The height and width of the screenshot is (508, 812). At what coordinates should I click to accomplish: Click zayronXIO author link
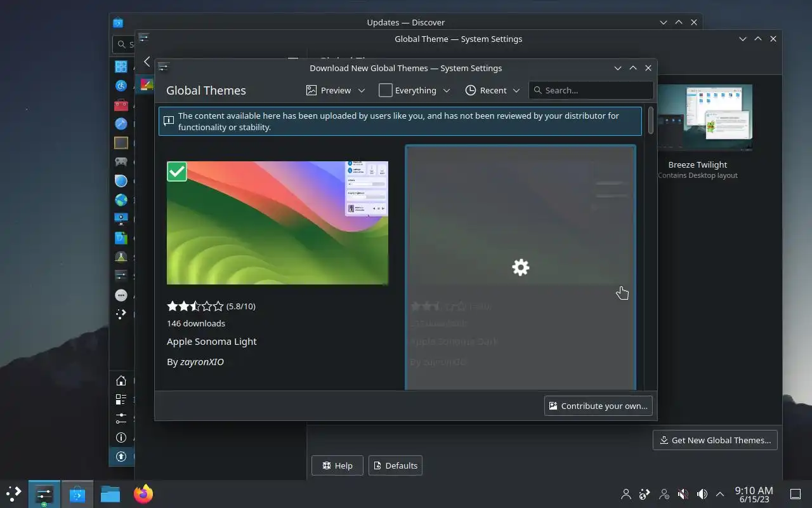202,362
